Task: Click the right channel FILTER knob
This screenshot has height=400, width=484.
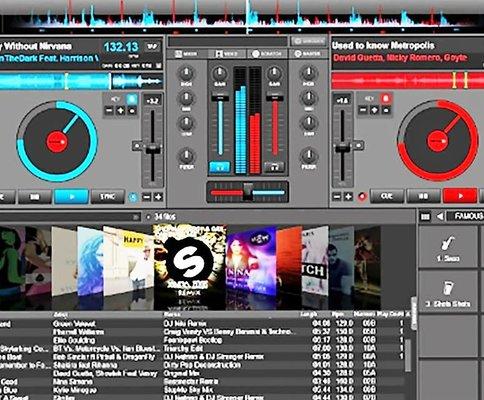Action: pos(309,156)
